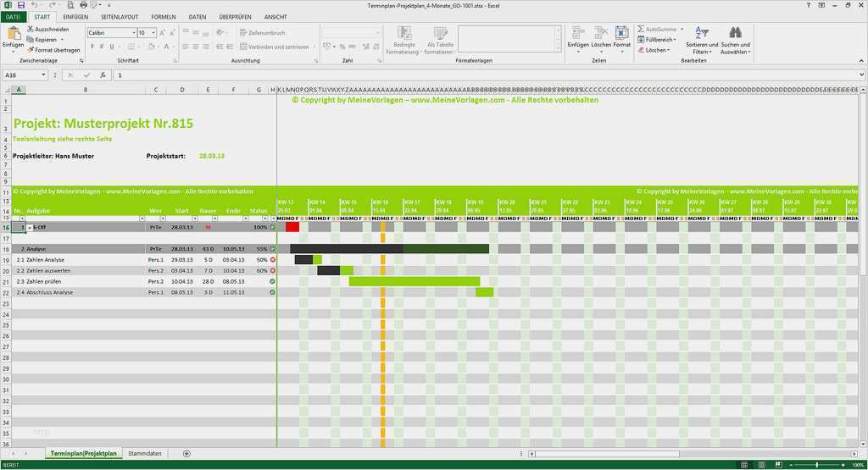The image size is (868, 470).
Task: Open the font size dropdown showing 10
Action: point(153,33)
